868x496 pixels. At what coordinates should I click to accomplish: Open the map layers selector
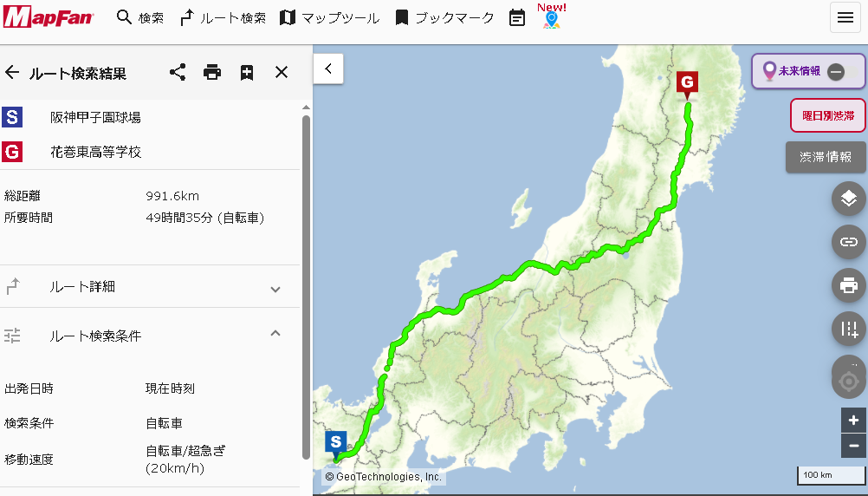click(848, 199)
